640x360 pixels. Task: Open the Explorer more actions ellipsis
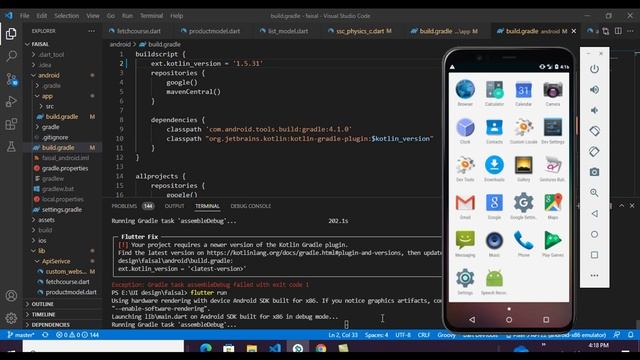[x=91, y=31]
